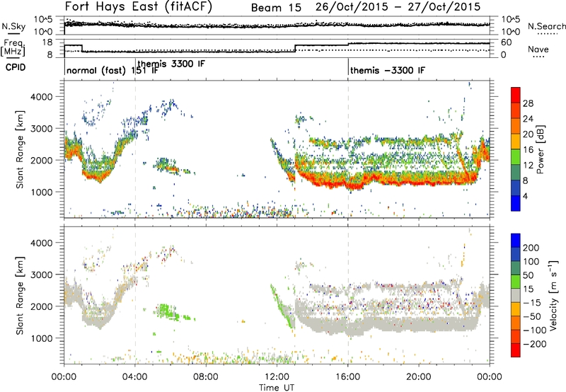Image resolution: width=566 pixels, height=392 pixels.
Task: Click the light green segment of the velocity color bar
Action: 516,282
